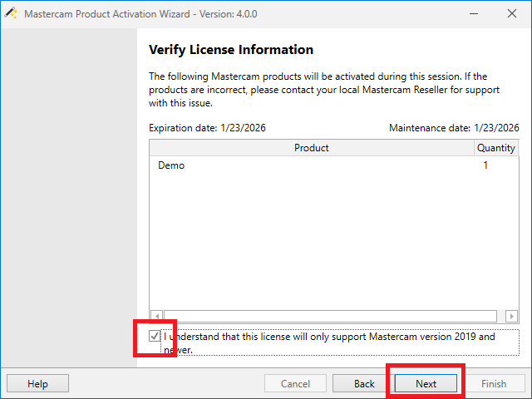The height and width of the screenshot is (399, 532).
Task: Open Help for the activation wizard
Action: pyautogui.click(x=37, y=383)
